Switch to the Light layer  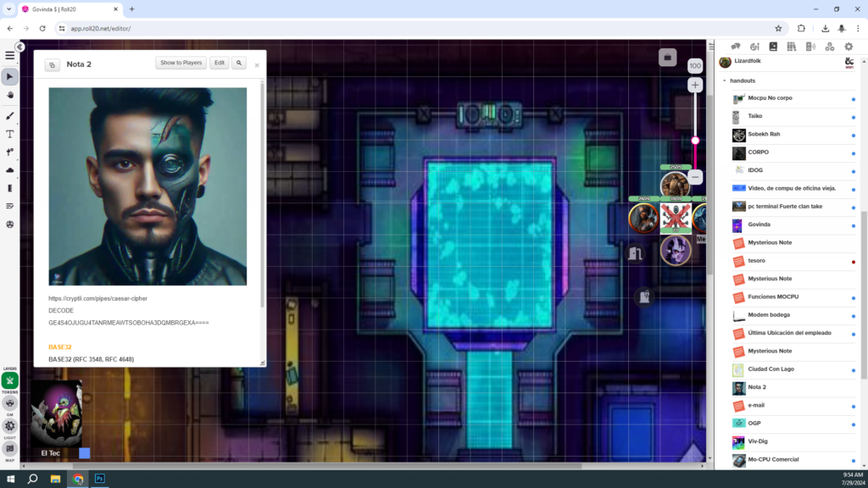point(10,426)
